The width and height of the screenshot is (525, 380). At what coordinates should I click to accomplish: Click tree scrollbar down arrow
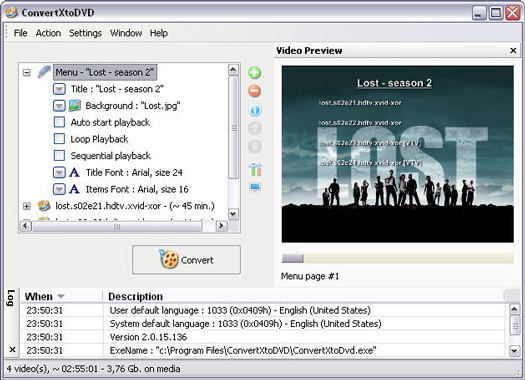click(x=233, y=214)
